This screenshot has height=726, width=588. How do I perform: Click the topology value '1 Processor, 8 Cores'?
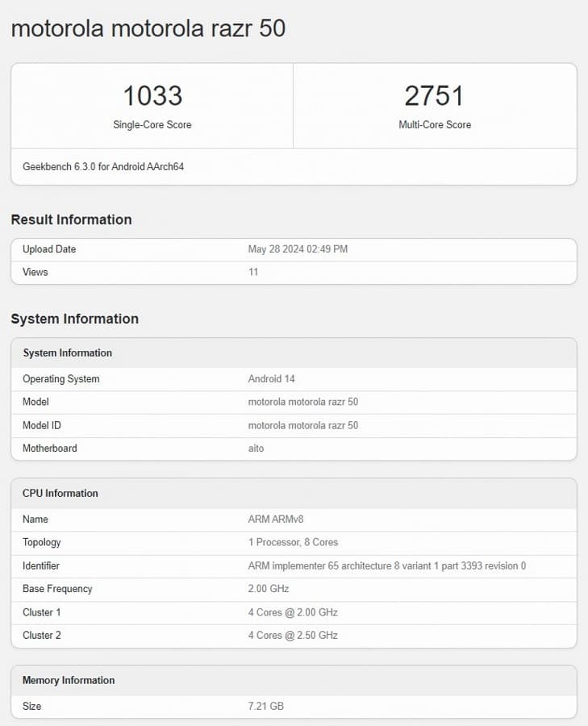[x=293, y=542]
